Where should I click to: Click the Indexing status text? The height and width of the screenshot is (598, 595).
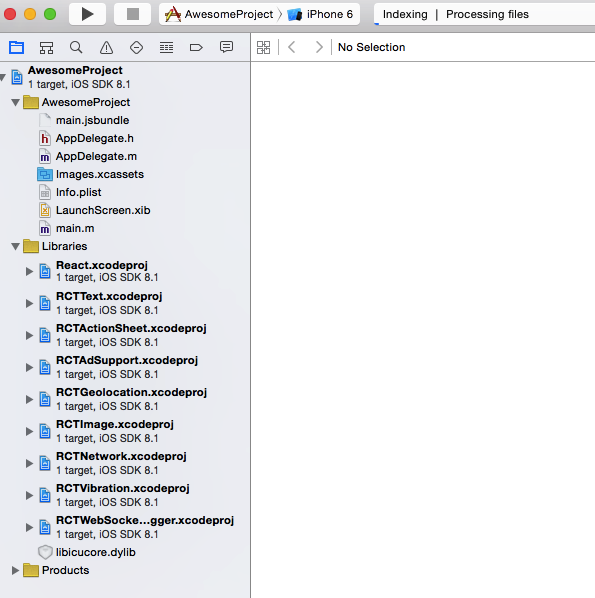[x=405, y=14]
